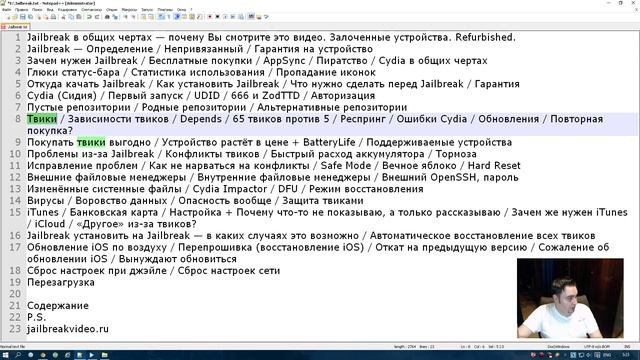640x360 pixels.
Task: Toggle the Indent Guide icon
Action: 176,17
